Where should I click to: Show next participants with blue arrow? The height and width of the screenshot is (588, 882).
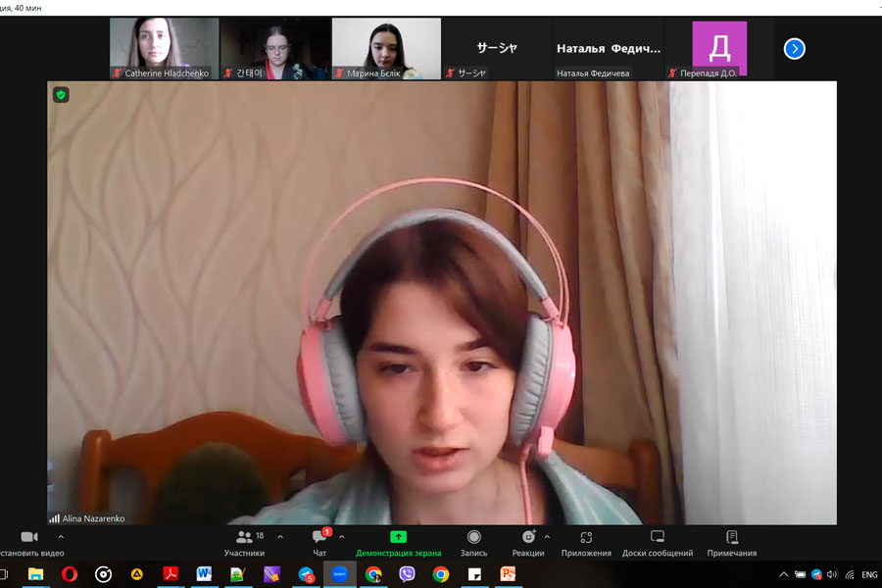pyautogui.click(x=794, y=49)
